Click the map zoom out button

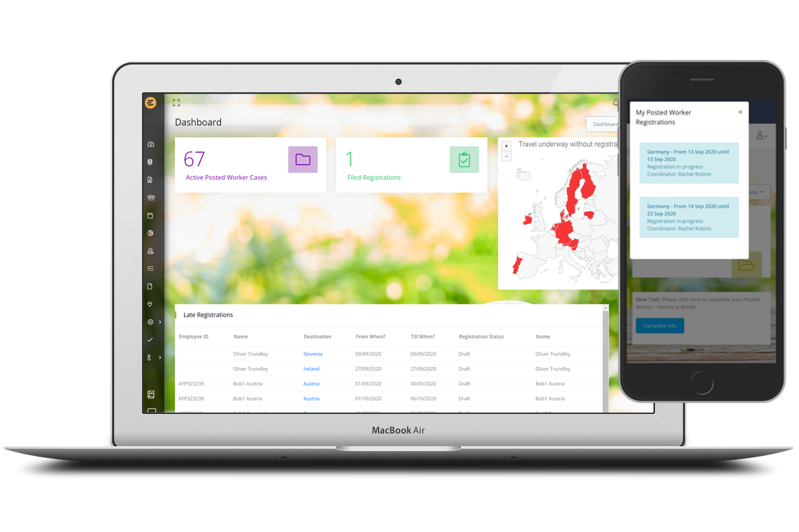(506, 156)
